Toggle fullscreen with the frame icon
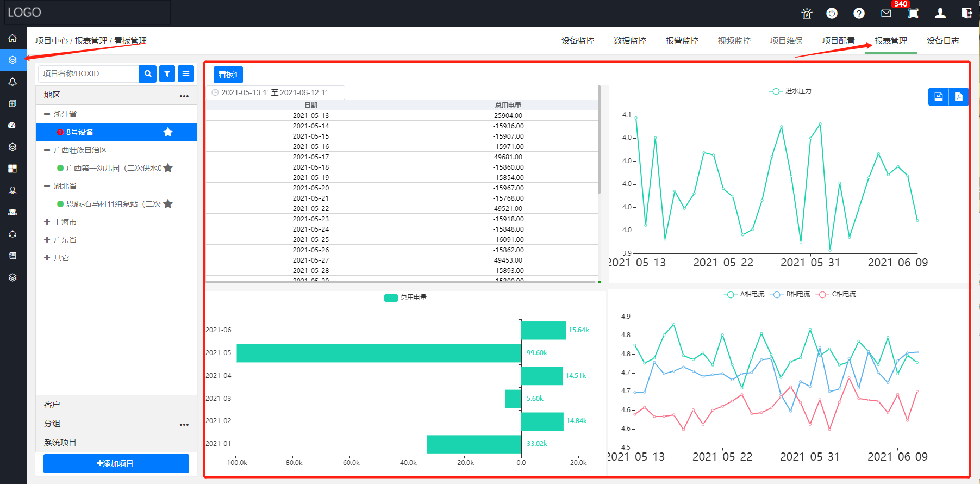Image resolution: width=980 pixels, height=484 pixels. [x=913, y=14]
